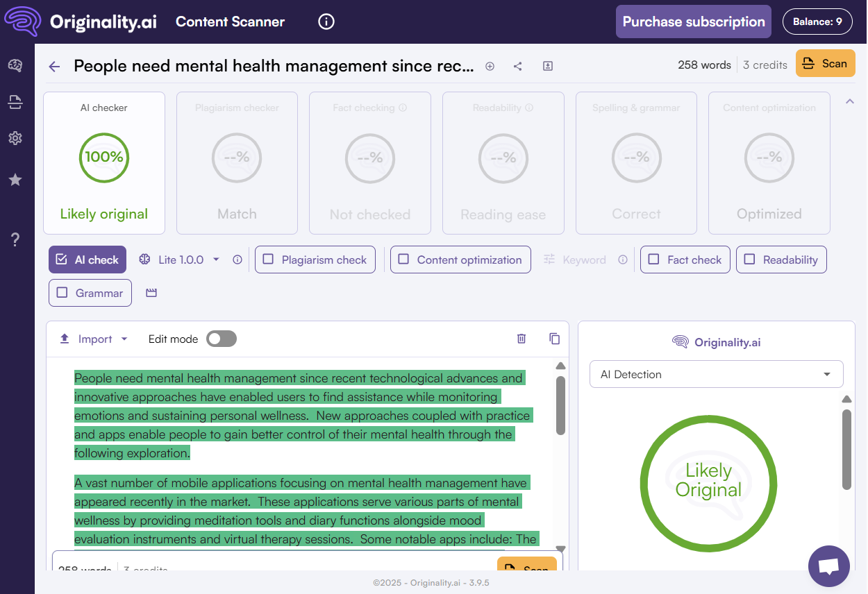Open the AI Detection dropdown
This screenshot has height=594, width=868.
click(717, 374)
